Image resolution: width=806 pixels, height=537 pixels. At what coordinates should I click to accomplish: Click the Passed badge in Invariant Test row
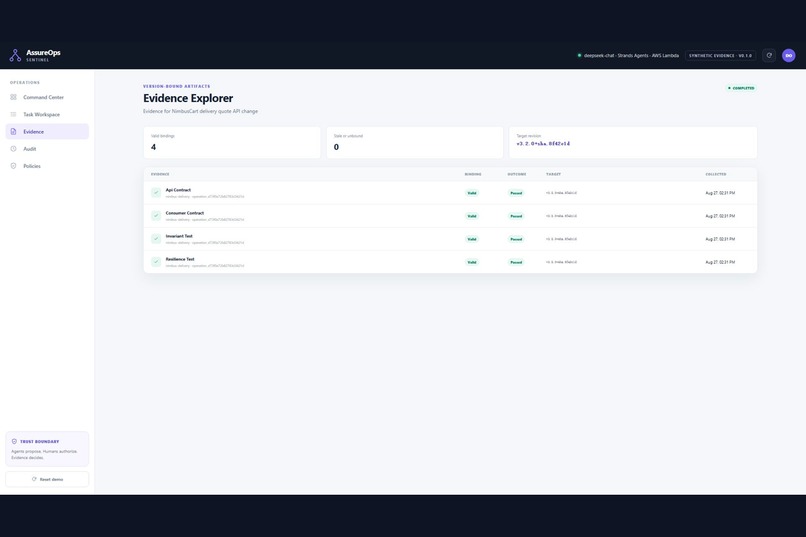click(516, 239)
